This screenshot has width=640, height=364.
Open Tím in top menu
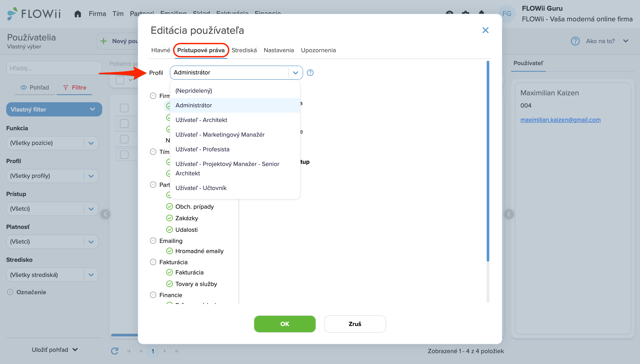coord(118,14)
